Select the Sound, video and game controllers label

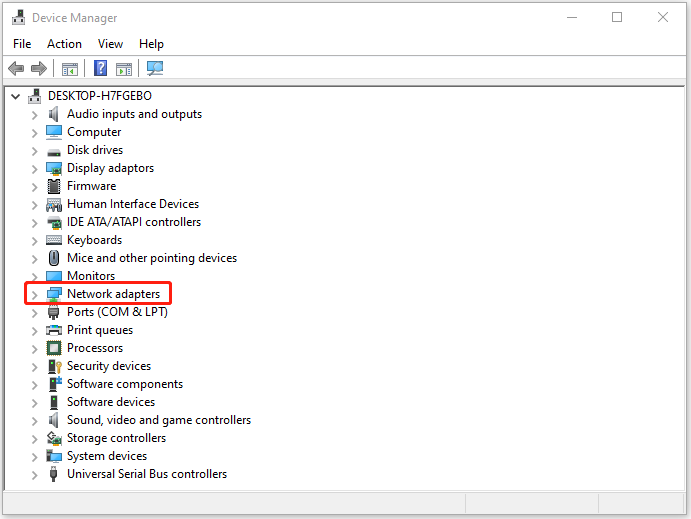pyautogui.click(x=159, y=420)
